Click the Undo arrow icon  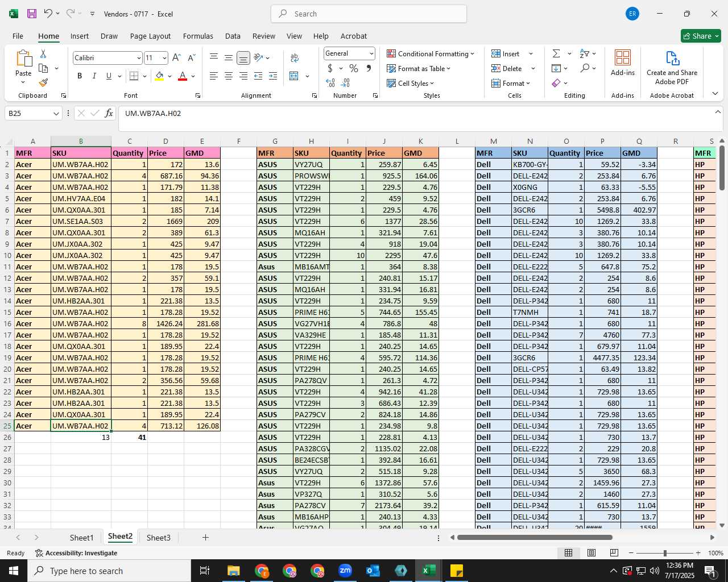pyautogui.click(x=48, y=14)
